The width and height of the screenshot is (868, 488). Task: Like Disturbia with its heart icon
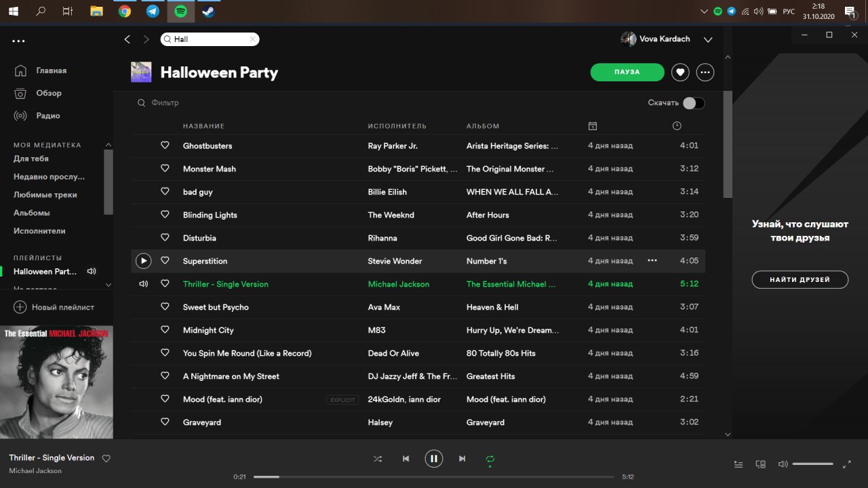tap(165, 238)
